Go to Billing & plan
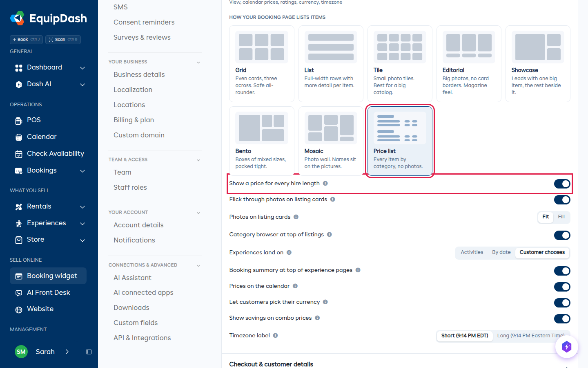Screen dimensions: 588x368 (x=134, y=120)
